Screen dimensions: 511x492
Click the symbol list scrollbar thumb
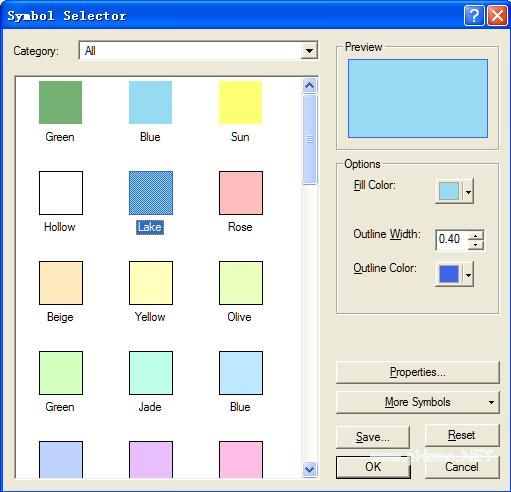point(309,139)
